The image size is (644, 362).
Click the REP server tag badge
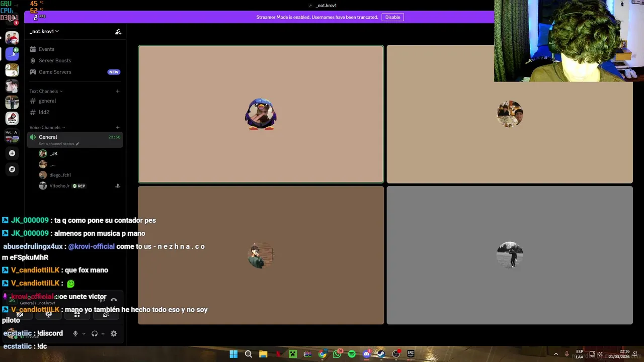(x=79, y=186)
